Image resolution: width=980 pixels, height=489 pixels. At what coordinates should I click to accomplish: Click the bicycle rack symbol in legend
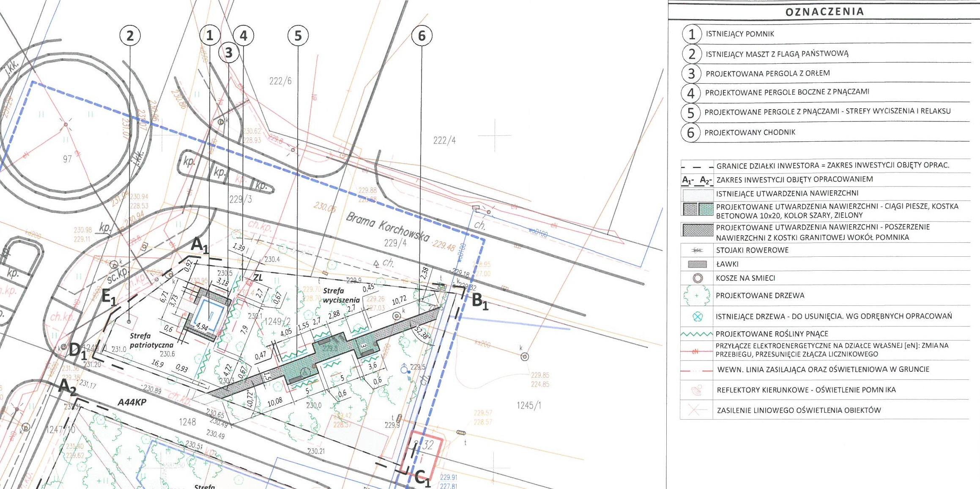[697, 250]
